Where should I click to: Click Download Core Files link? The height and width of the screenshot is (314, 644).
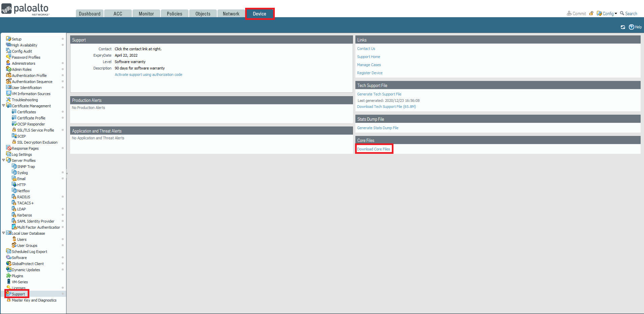[374, 149]
